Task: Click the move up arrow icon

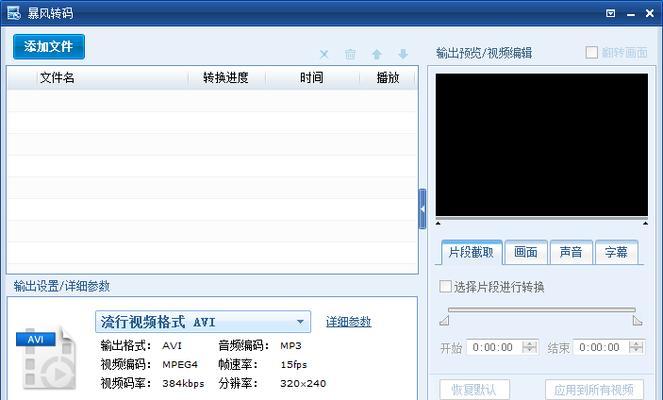Action: 377,54
